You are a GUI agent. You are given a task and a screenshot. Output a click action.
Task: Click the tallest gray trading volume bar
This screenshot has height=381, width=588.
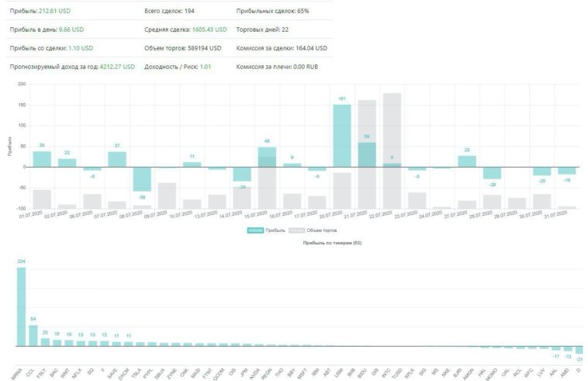[392, 151]
